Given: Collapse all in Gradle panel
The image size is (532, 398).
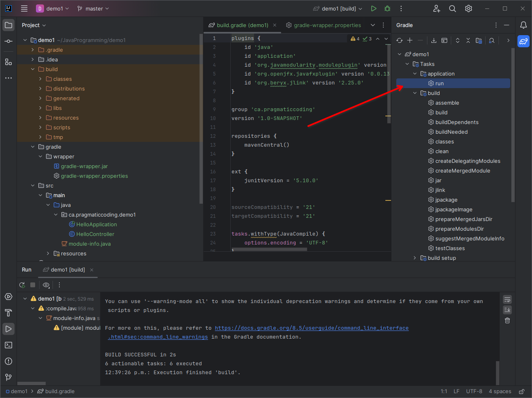Looking at the screenshot, I should (468, 40).
